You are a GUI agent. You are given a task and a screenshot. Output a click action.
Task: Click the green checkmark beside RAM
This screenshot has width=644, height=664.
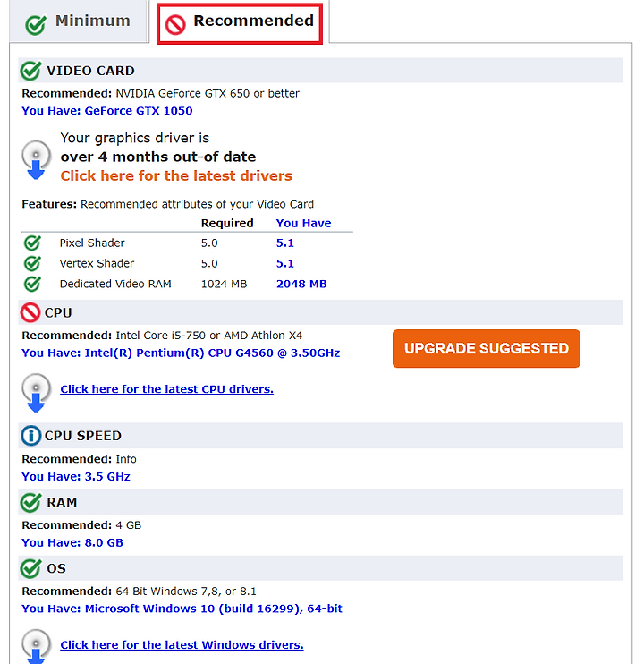(x=31, y=502)
